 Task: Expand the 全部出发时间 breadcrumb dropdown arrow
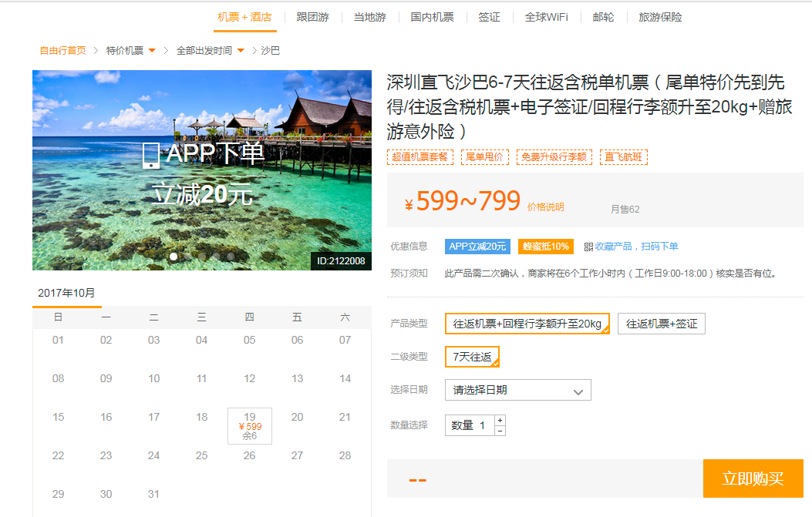point(241,51)
